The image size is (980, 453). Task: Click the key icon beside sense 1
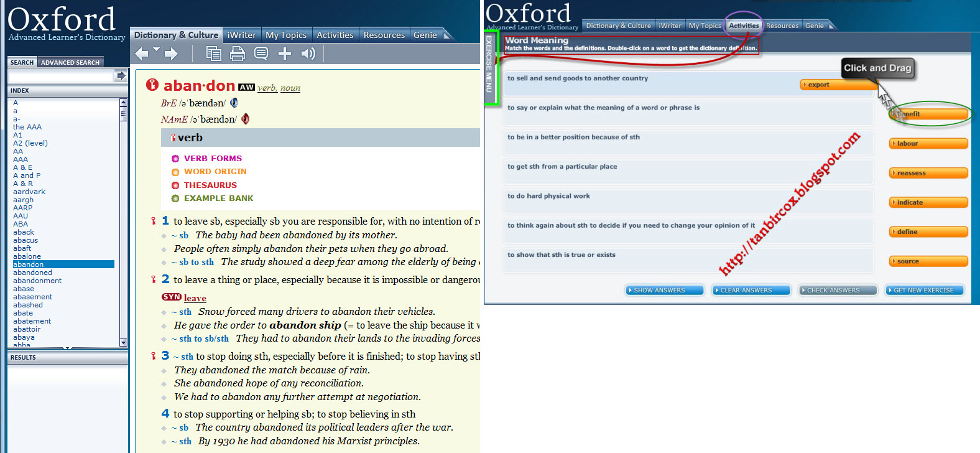(154, 221)
